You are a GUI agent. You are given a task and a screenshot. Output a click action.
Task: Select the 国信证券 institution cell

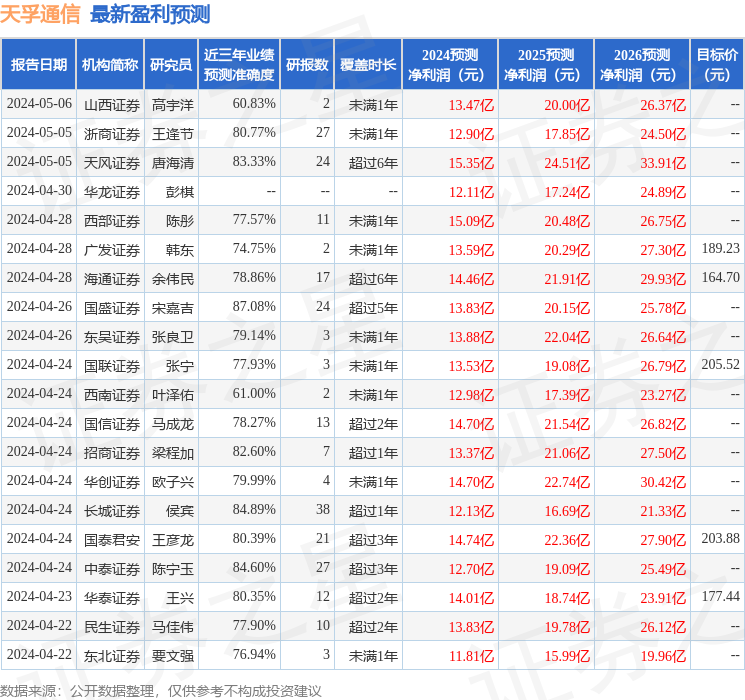[x=112, y=424]
